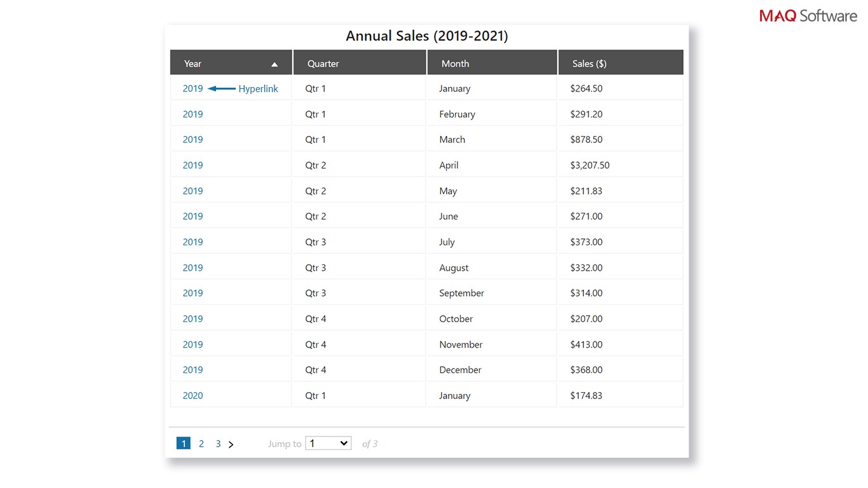Navigate to page 3 in pagination
The width and height of the screenshot is (868, 488).
(218, 444)
